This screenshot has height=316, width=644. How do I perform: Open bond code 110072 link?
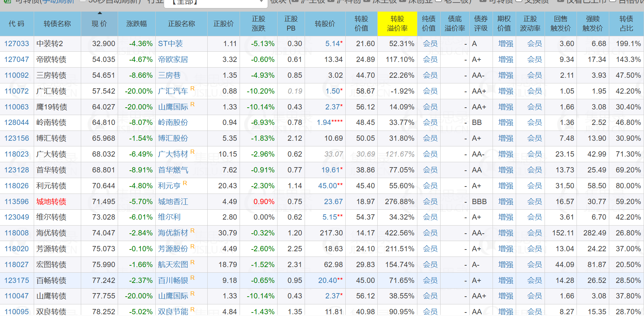tap(17, 91)
